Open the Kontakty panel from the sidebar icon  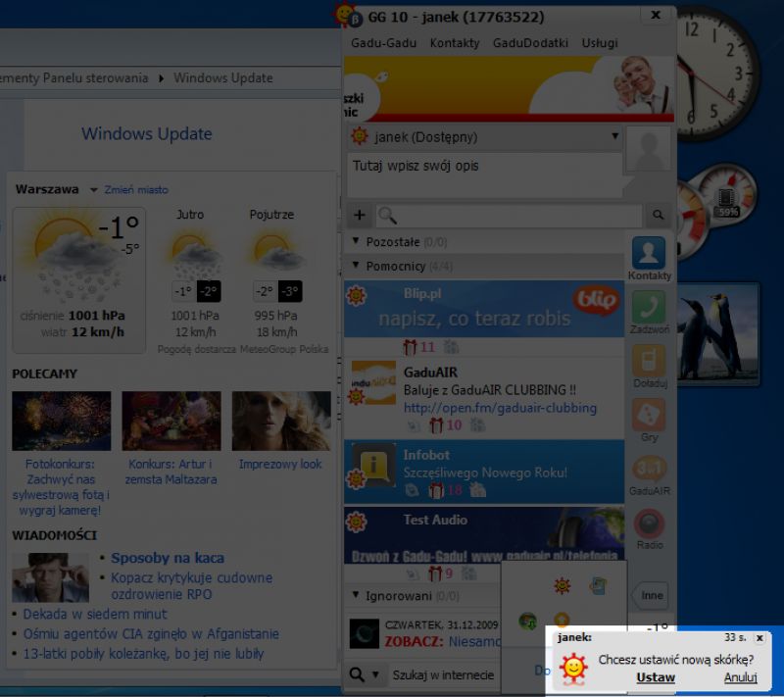(x=649, y=254)
